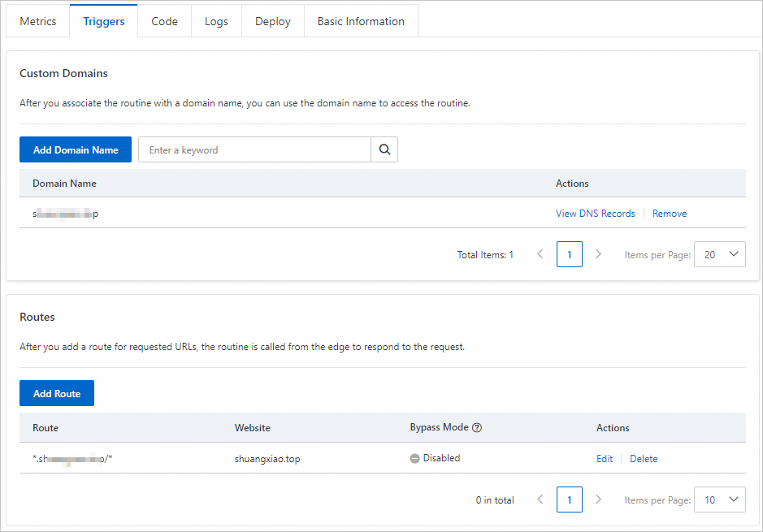Viewport: 763px width, 532px height.
Task: Click the next page arrow under routes
Action: click(598, 500)
